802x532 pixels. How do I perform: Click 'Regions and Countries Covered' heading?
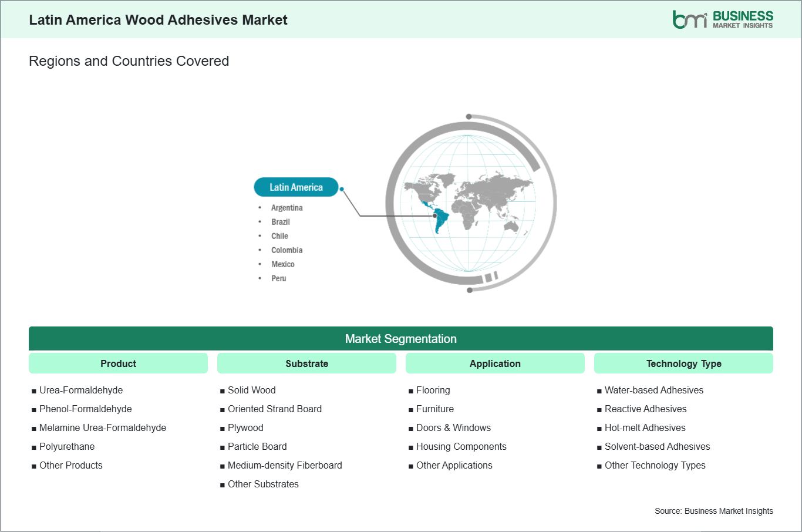click(129, 61)
